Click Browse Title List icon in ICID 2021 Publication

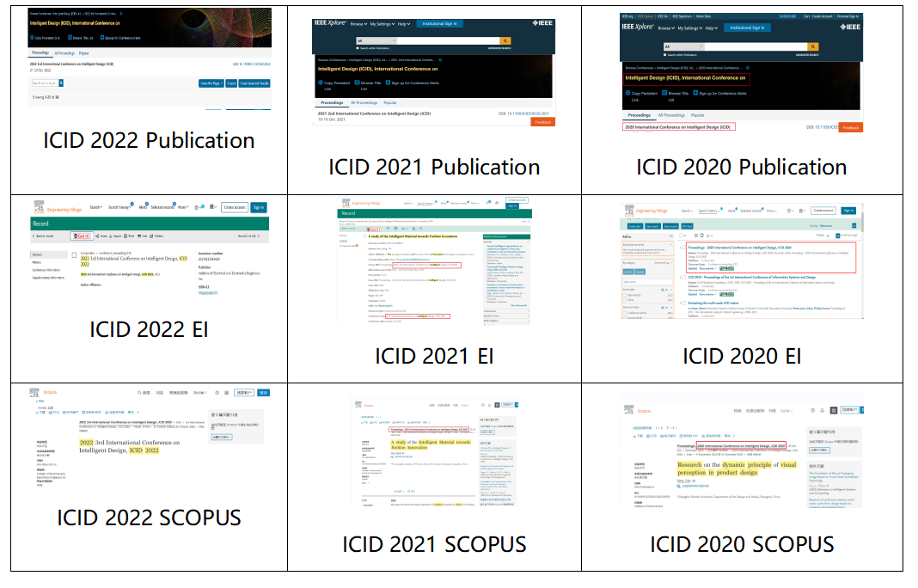357,83
